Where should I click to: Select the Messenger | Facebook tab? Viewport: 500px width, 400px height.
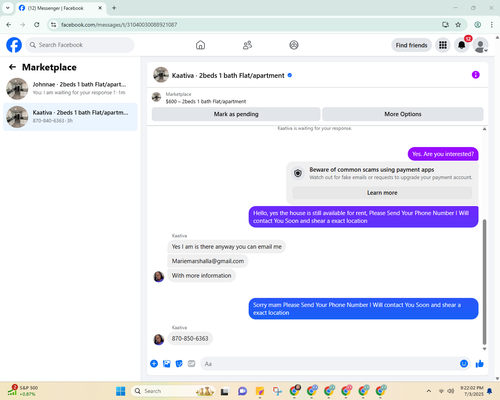(60, 8)
